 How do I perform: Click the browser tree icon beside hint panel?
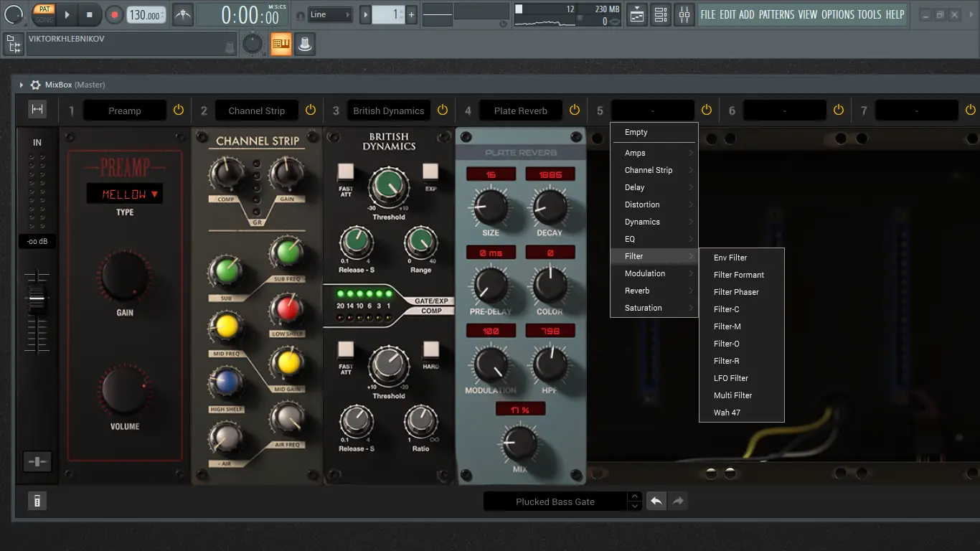click(x=13, y=44)
